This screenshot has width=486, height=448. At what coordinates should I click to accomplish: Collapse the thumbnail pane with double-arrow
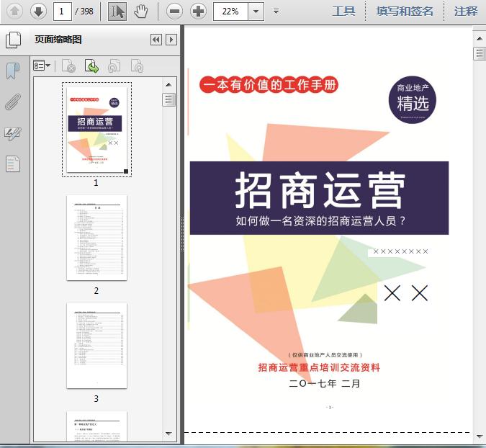[156, 40]
